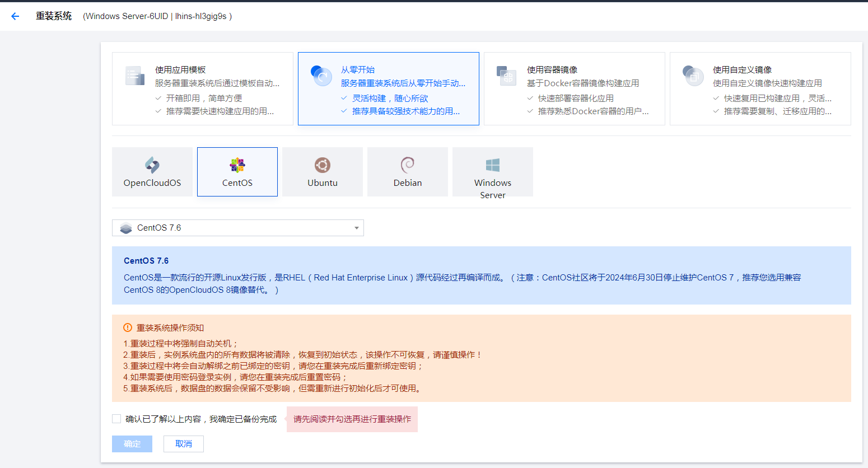Click the orange warning notice icon
This screenshot has height=468, width=868.
(x=128, y=327)
